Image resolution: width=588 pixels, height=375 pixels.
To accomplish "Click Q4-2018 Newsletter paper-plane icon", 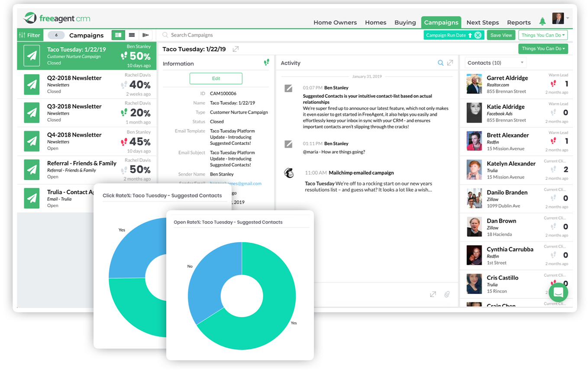I will click(x=32, y=141).
